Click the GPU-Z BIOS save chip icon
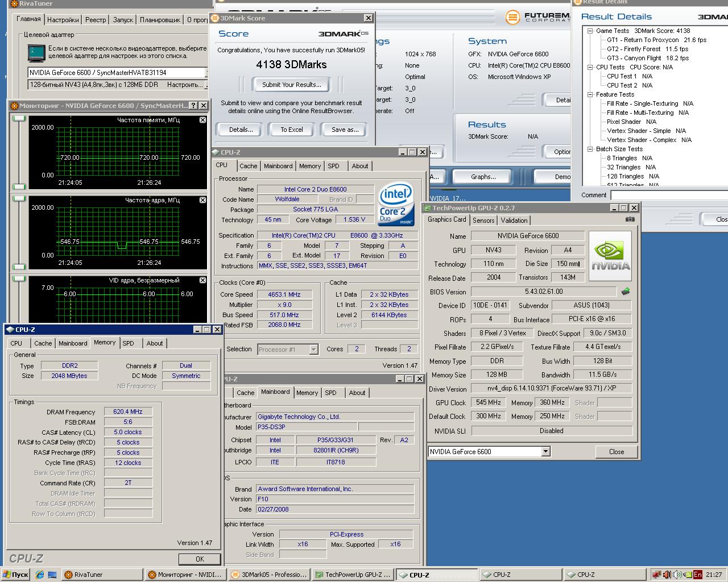This screenshot has height=582, width=728. click(x=626, y=291)
